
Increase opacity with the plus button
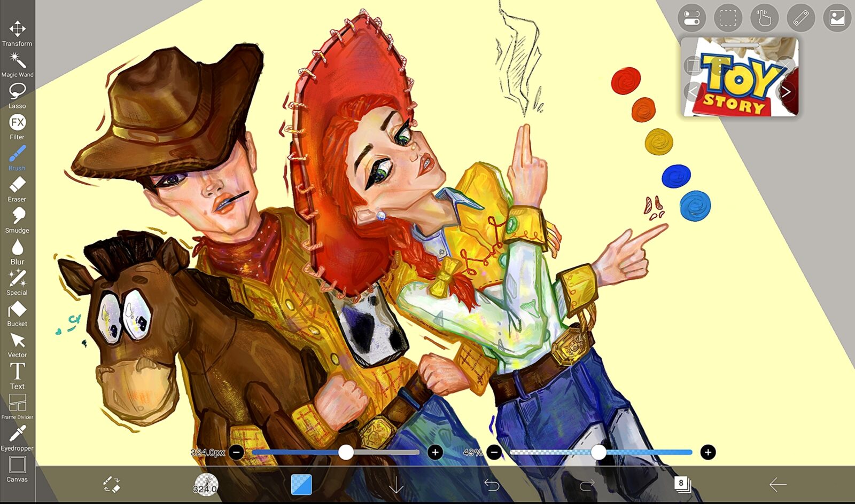pyautogui.click(x=708, y=453)
